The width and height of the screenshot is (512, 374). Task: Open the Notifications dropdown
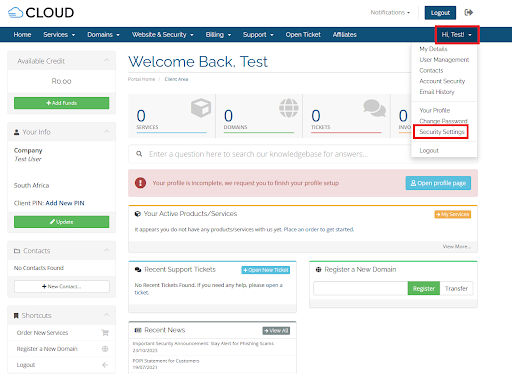tap(390, 13)
